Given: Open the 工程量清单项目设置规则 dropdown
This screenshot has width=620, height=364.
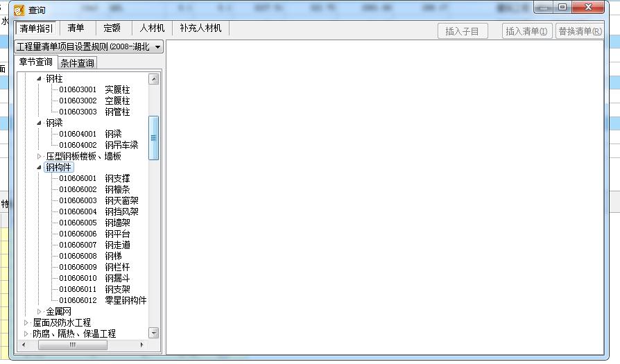Looking at the screenshot, I should (89, 46).
